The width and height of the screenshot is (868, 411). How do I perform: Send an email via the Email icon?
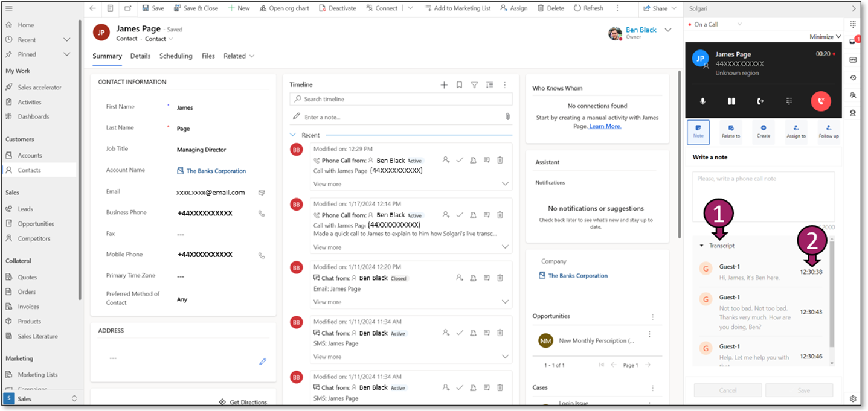(x=262, y=192)
